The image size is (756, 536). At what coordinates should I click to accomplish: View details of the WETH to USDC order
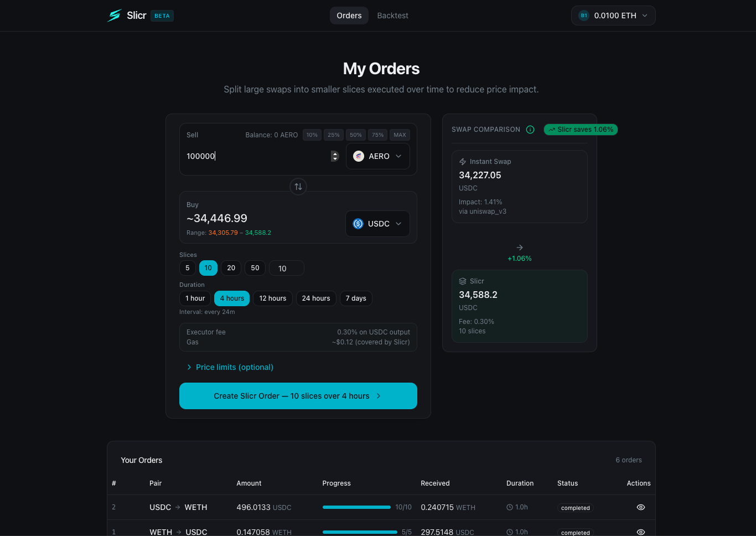pyautogui.click(x=641, y=532)
